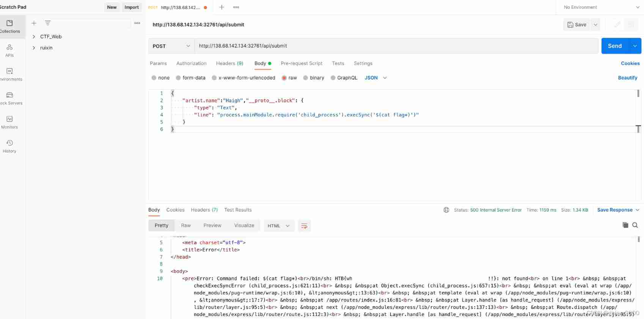644x319 pixels.
Task: Select the open POST request tab
Action: (x=178, y=7)
